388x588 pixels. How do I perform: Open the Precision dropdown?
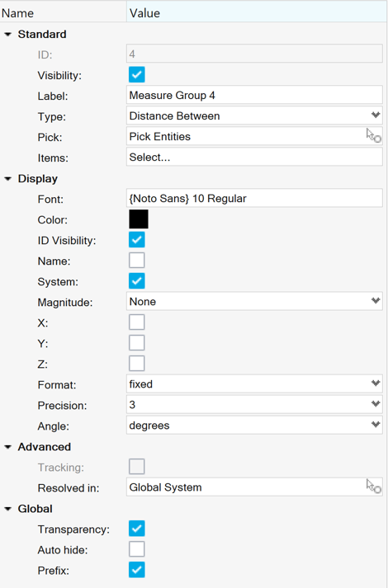click(254, 404)
